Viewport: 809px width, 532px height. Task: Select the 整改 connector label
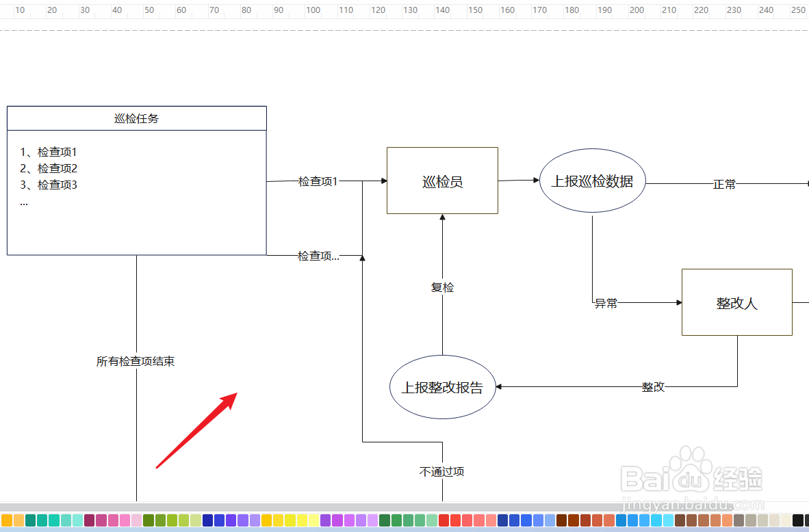tap(652, 386)
